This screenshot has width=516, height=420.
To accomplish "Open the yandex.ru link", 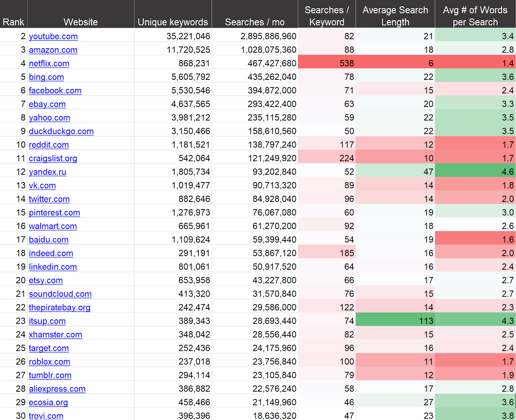I will coord(47,172).
